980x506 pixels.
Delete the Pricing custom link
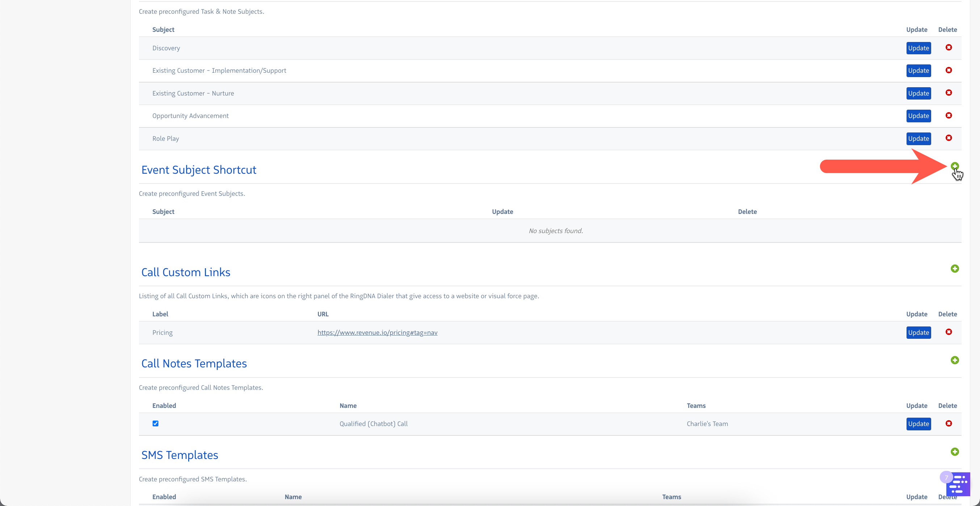coord(949,332)
